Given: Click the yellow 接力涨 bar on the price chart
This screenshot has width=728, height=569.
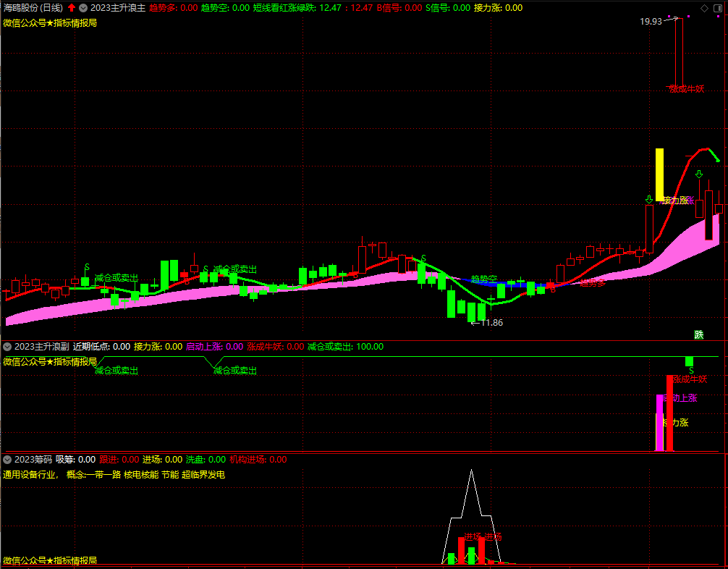Looking at the screenshot, I should [x=659, y=174].
